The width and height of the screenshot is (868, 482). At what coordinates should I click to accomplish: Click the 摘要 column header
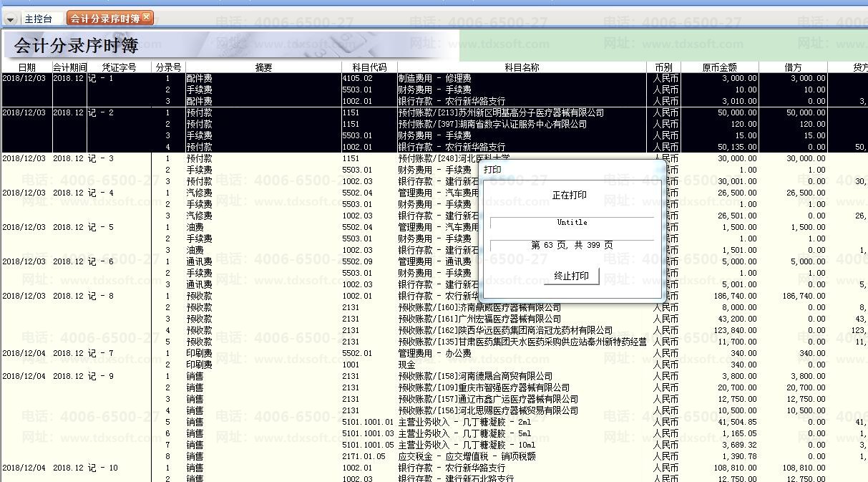pyautogui.click(x=263, y=67)
